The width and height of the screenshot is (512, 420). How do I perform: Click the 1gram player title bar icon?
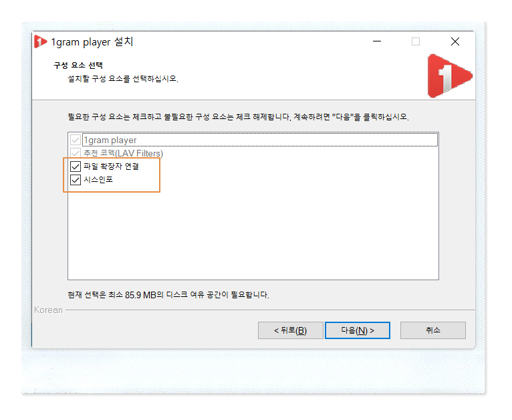point(41,41)
